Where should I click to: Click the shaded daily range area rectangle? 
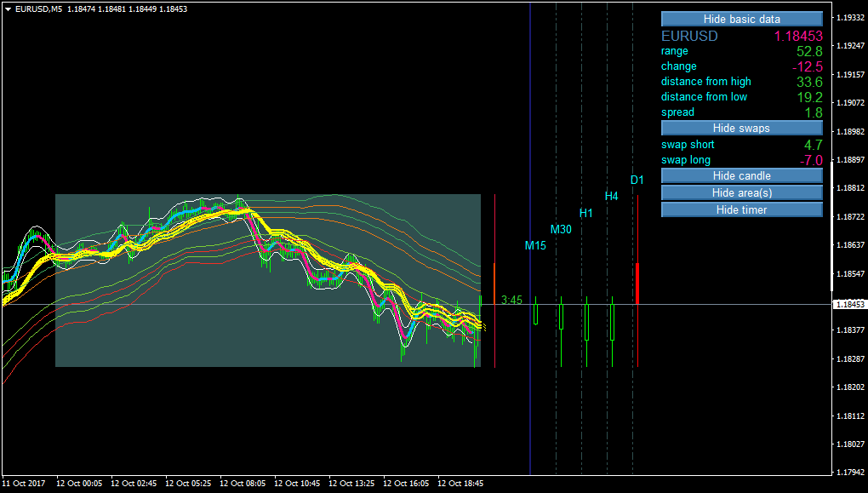pos(268,280)
